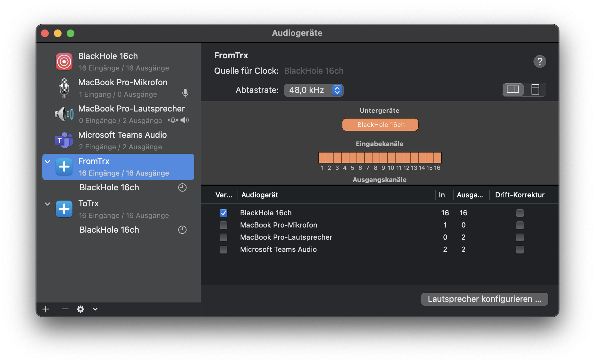Click the orange BlackHole 16ch subdevice button
The width and height of the screenshot is (595, 364).
[x=380, y=125]
